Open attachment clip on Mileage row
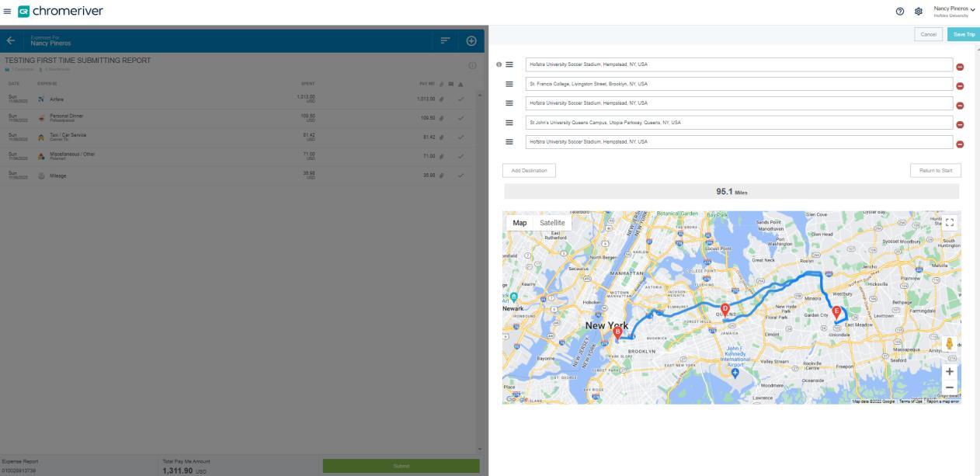This screenshot has height=476, width=980. coord(442,174)
